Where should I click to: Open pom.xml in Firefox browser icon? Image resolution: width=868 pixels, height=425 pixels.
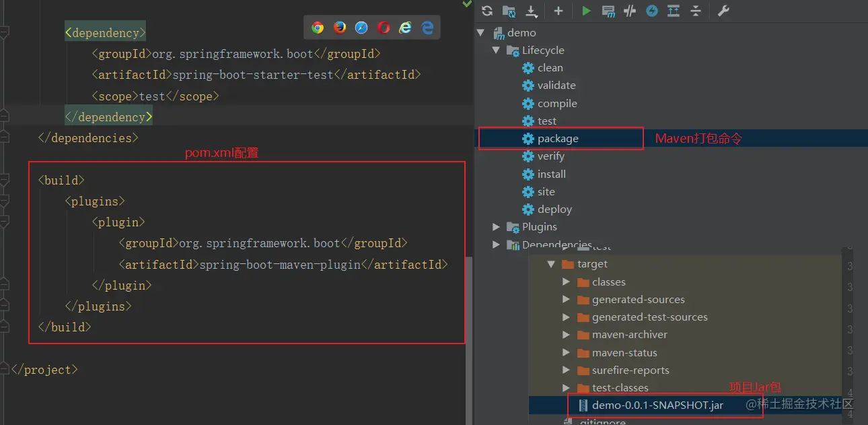pyautogui.click(x=340, y=28)
